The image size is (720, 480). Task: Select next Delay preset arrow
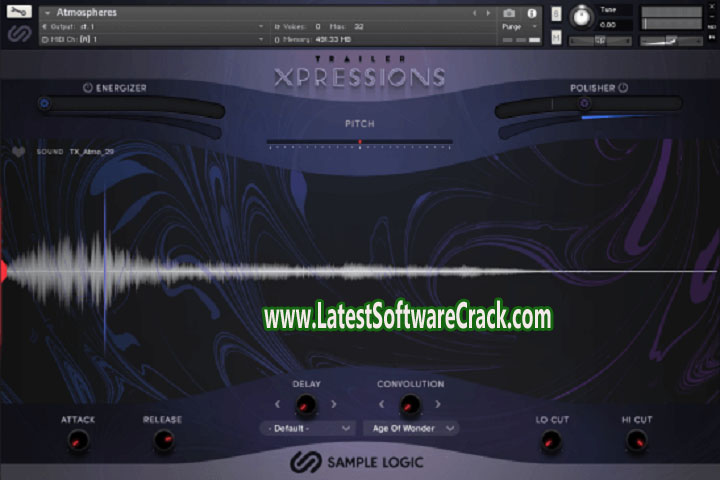334,404
